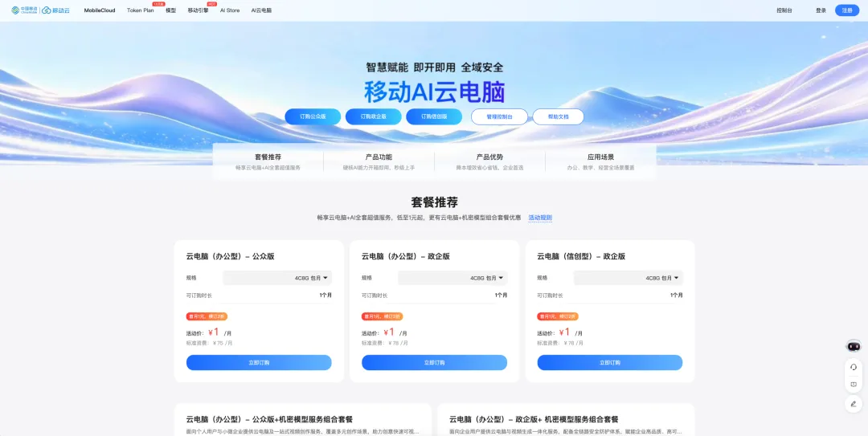The image size is (868, 436).
Task: Open the AI Store menu item
Action: [230, 10]
